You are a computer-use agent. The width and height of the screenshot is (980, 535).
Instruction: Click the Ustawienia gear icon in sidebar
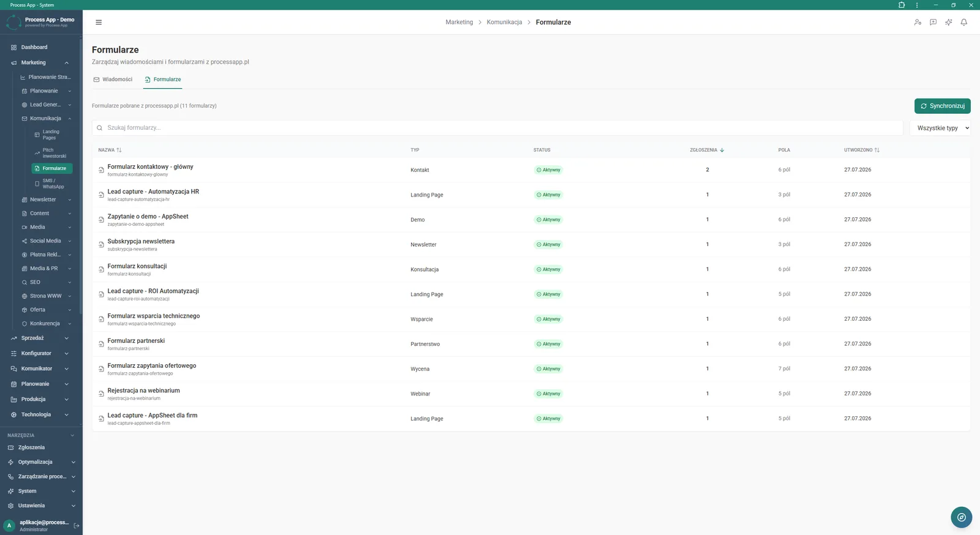coord(10,506)
